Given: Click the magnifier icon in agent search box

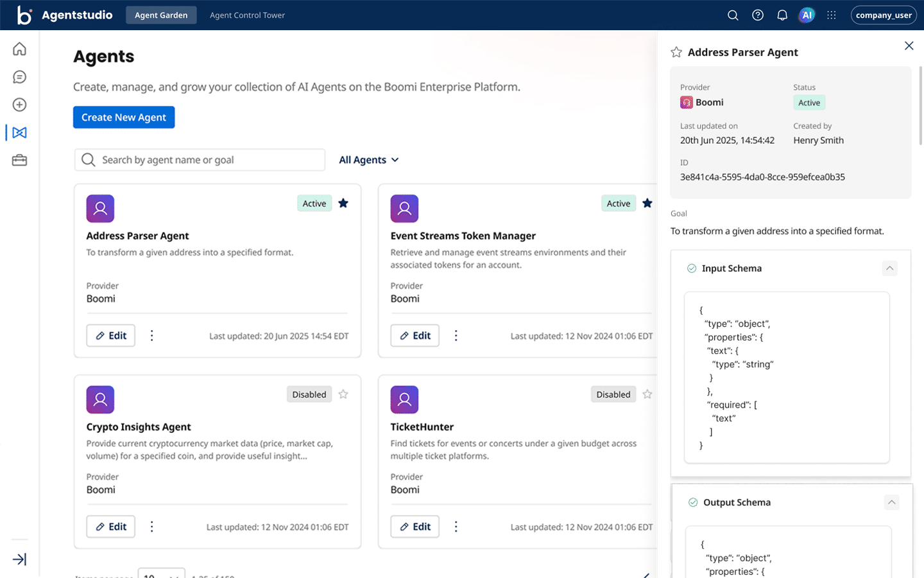Looking at the screenshot, I should (x=89, y=160).
